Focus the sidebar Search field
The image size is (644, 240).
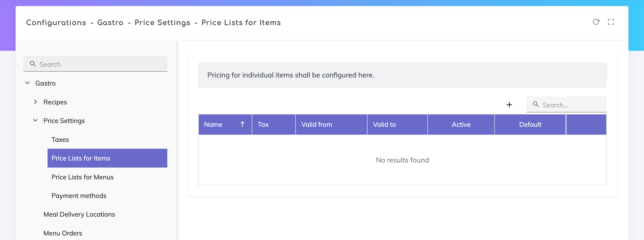point(101,64)
